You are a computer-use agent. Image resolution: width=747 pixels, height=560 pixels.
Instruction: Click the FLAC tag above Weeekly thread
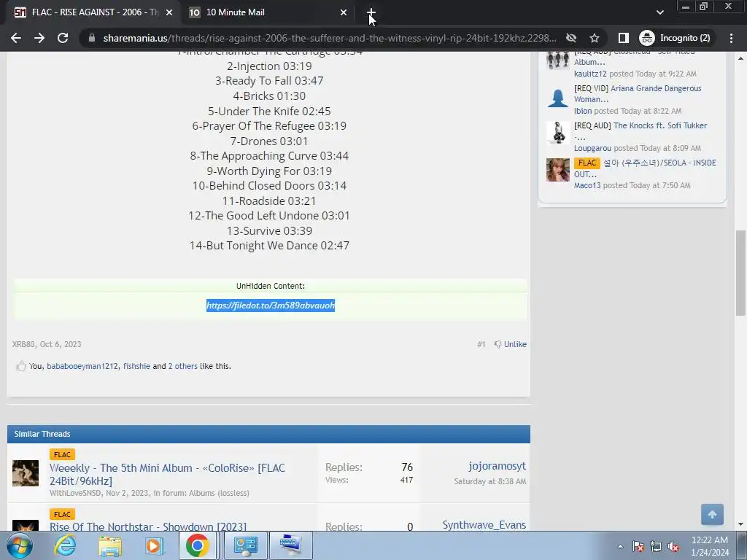coord(62,455)
